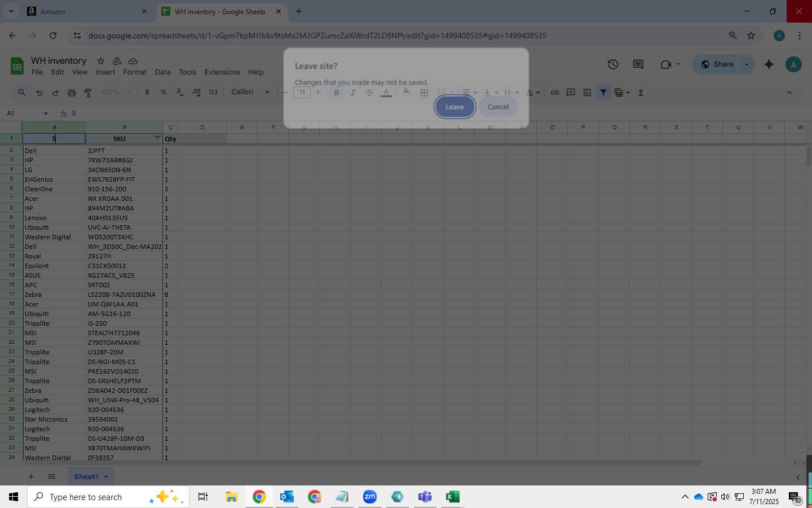This screenshot has width=812, height=508.
Task: Open text rotation dropdown
Action: point(511,93)
